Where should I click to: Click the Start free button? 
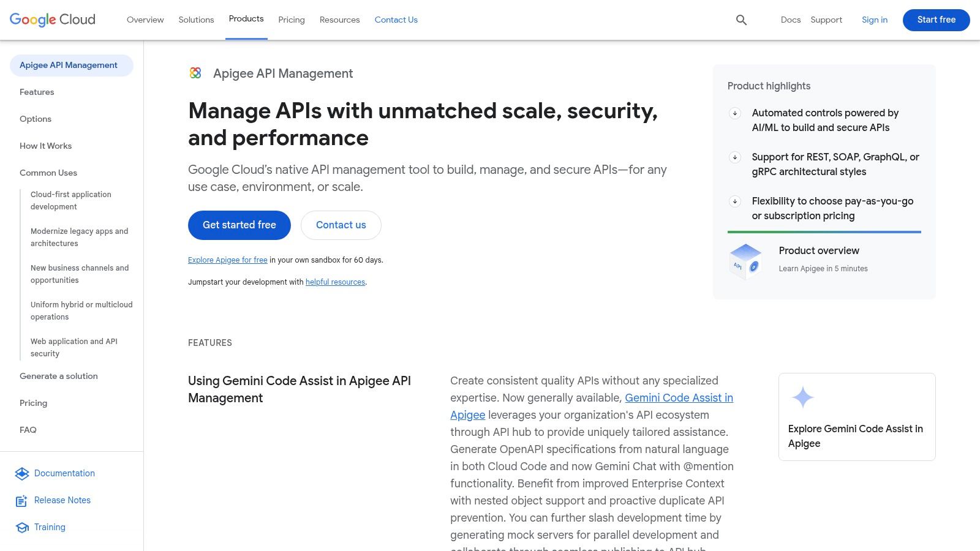937,20
